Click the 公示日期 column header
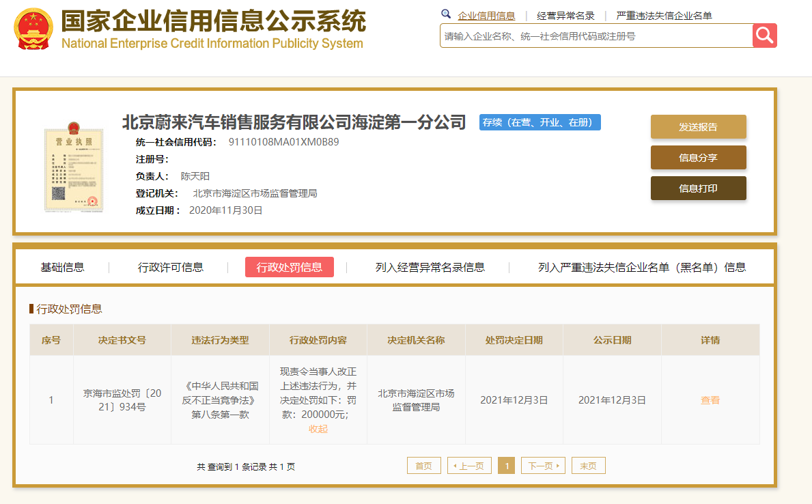The image size is (812, 504). click(612, 340)
